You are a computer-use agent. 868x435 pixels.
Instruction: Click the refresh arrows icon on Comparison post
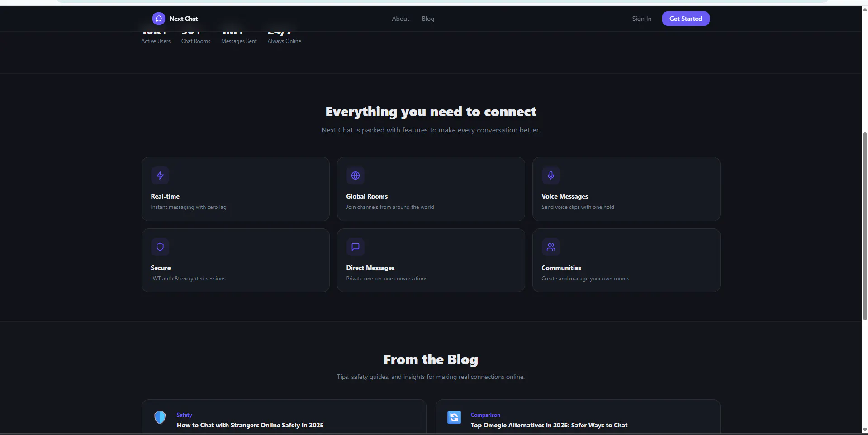[x=454, y=417]
